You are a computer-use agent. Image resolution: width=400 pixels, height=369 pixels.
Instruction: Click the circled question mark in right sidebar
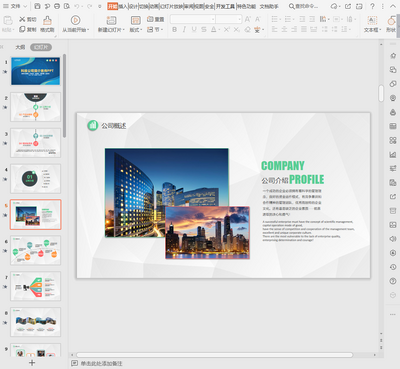tap(393, 281)
